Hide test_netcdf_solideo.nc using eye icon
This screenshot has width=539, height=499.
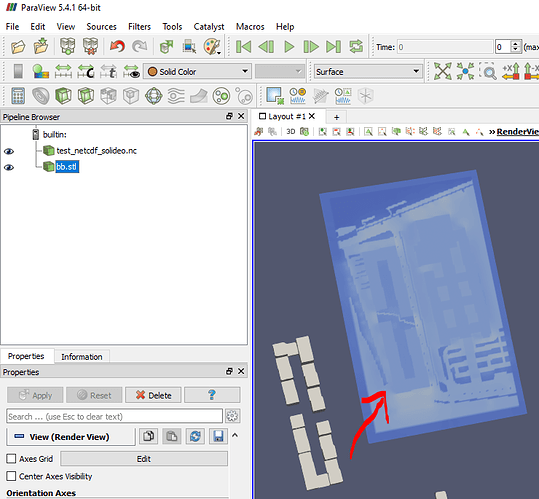pyautogui.click(x=9, y=151)
